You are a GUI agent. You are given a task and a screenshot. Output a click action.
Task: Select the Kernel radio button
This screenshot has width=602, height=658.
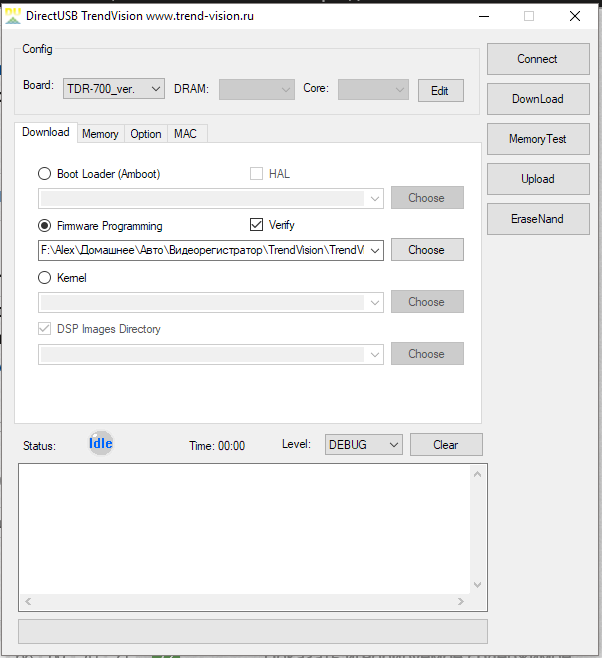pyautogui.click(x=45, y=278)
